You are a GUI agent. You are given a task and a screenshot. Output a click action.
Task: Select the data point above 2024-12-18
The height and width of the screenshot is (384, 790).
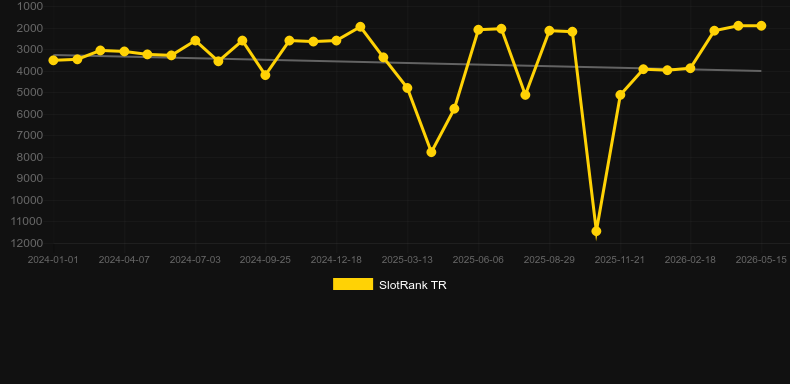coord(337,40)
